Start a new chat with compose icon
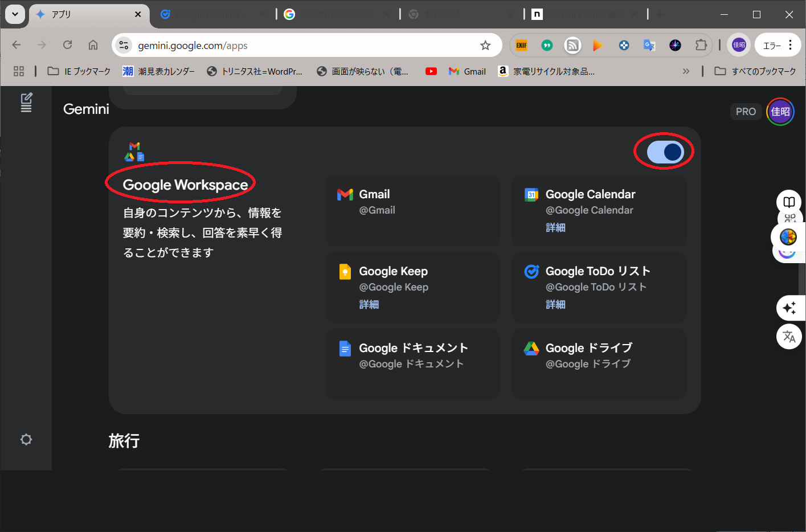Viewport: 806px width, 532px height. click(x=26, y=102)
